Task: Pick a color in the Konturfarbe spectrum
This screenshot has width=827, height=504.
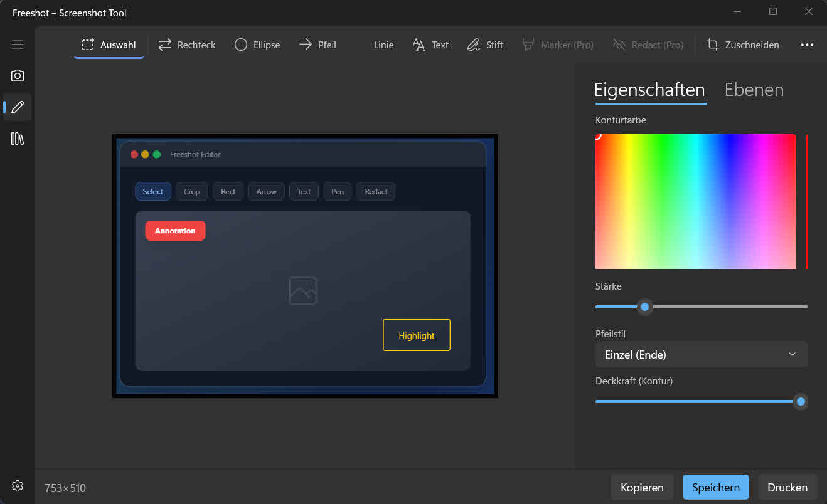Action: [x=696, y=201]
